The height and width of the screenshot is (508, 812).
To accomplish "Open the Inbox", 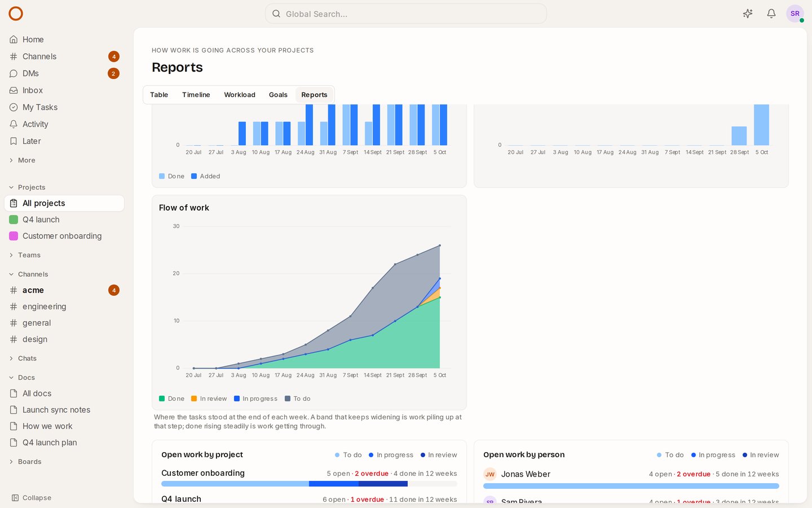I will (64, 90).
